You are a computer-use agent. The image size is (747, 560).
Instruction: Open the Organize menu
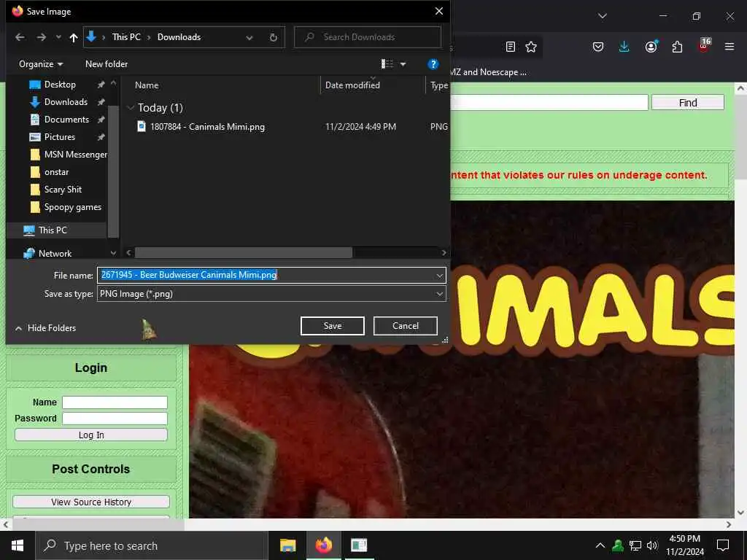tap(41, 64)
